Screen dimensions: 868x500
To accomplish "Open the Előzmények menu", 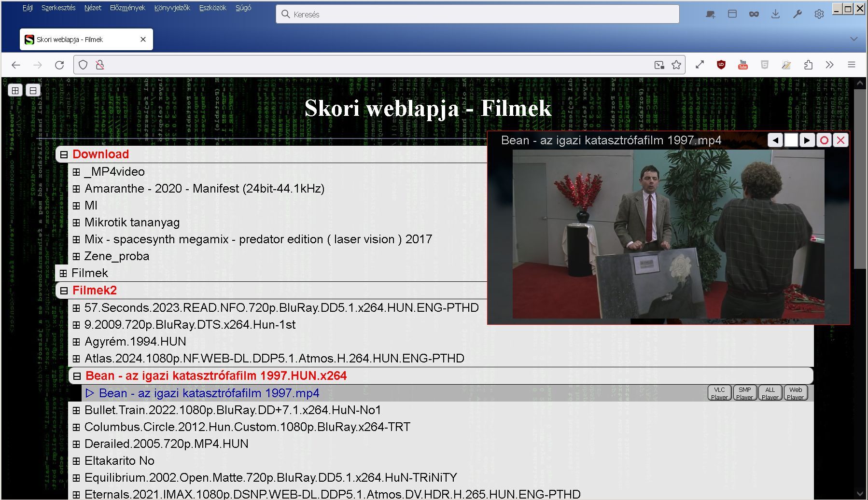I will click(x=127, y=8).
